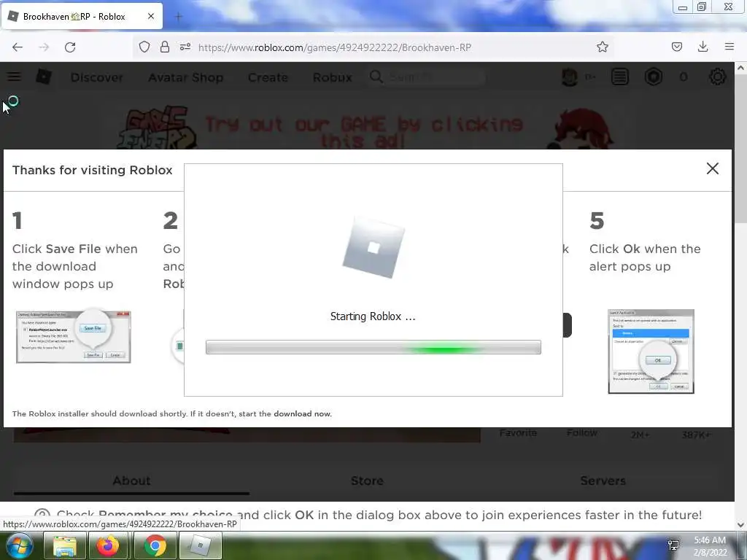
Task: Click the step 5 Ok alert thumbnail
Action: coord(651,351)
